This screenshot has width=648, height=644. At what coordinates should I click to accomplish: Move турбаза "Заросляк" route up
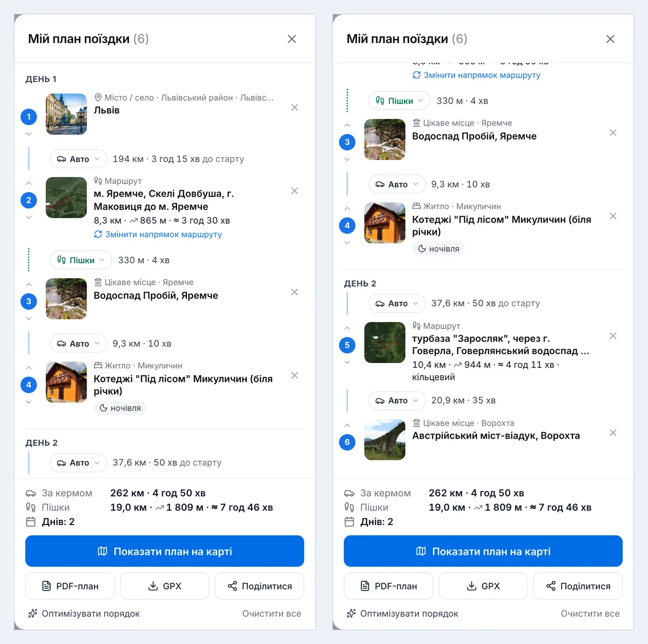[x=347, y=328]
